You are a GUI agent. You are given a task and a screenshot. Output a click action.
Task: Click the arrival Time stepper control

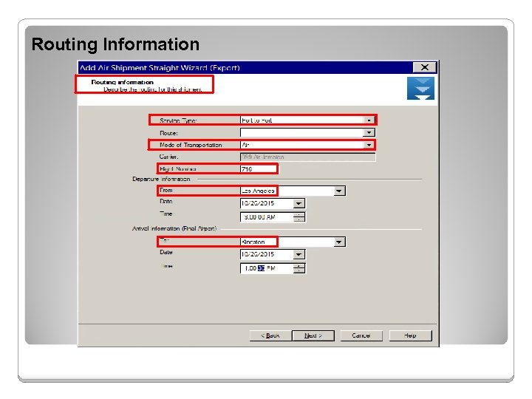299,268
